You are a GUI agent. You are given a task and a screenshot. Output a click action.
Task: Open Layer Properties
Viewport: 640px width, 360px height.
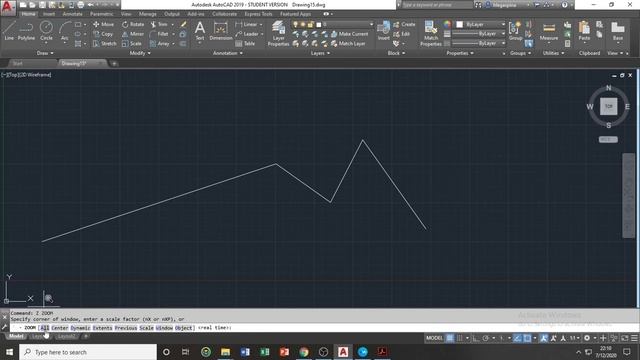click(278, 33)
